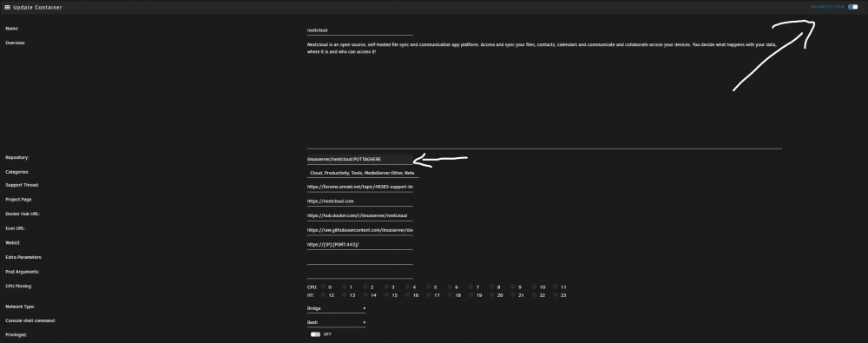
Task: Click the 'Network Type:' label
Action: [x=21, y=307]
